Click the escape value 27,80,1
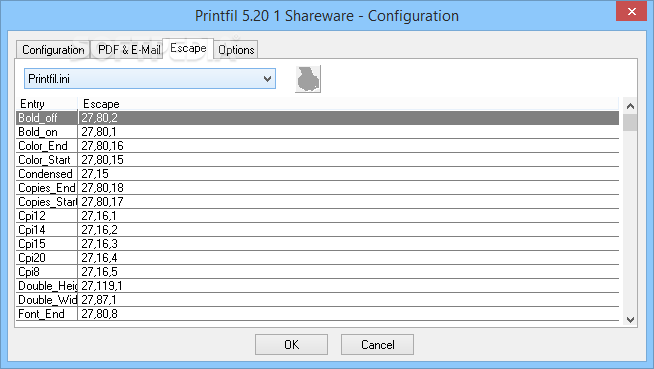This screenshot has width=654, height=369. (x=99, y=132)
